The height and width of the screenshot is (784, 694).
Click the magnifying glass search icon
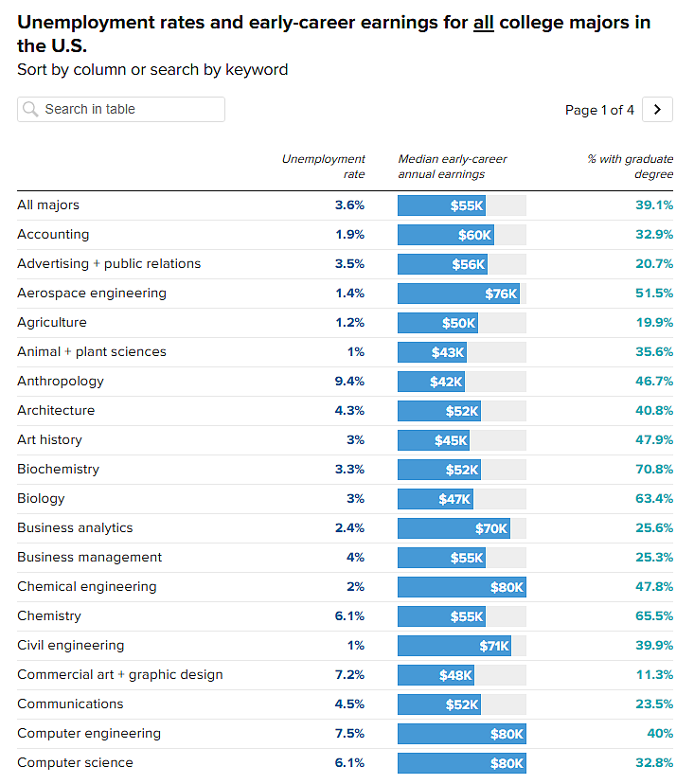click(30, 109)
